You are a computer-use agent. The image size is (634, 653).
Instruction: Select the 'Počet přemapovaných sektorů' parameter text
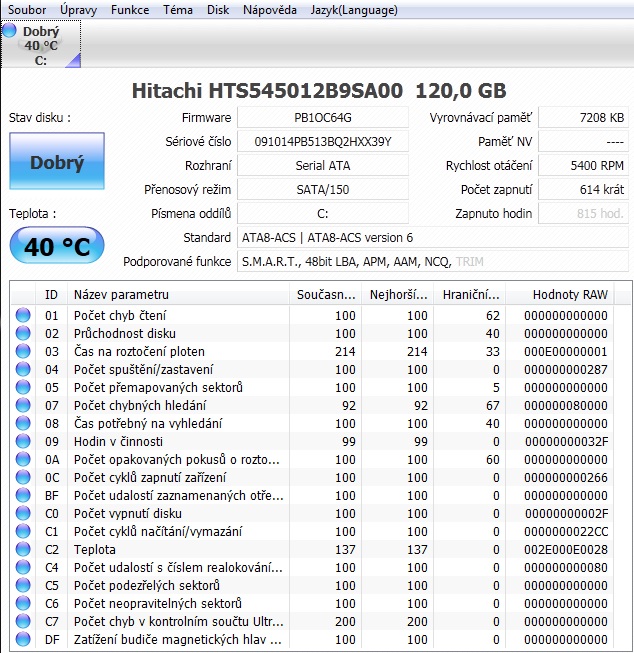(x=158, y=387)
